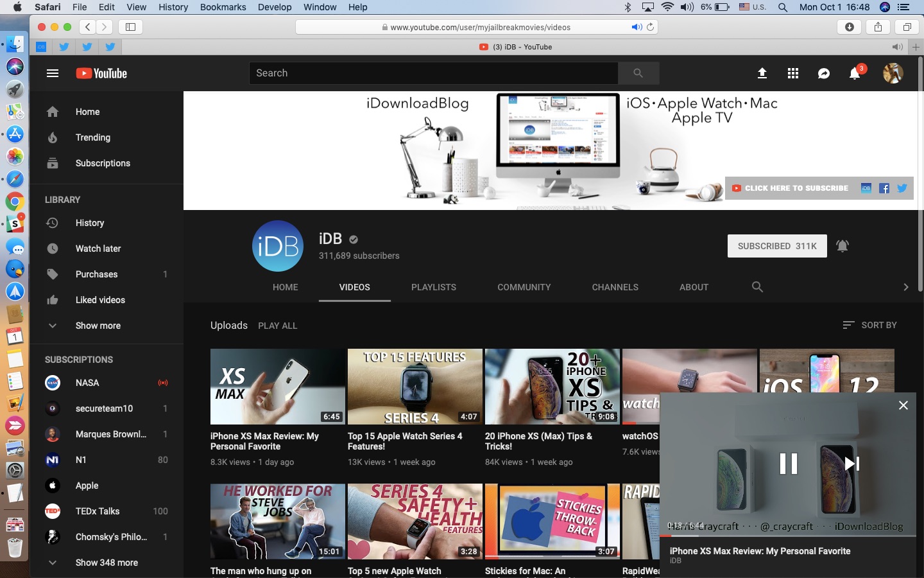
Task: Open the Marques Brownlee subscription
Action: (x=107, y=434)
